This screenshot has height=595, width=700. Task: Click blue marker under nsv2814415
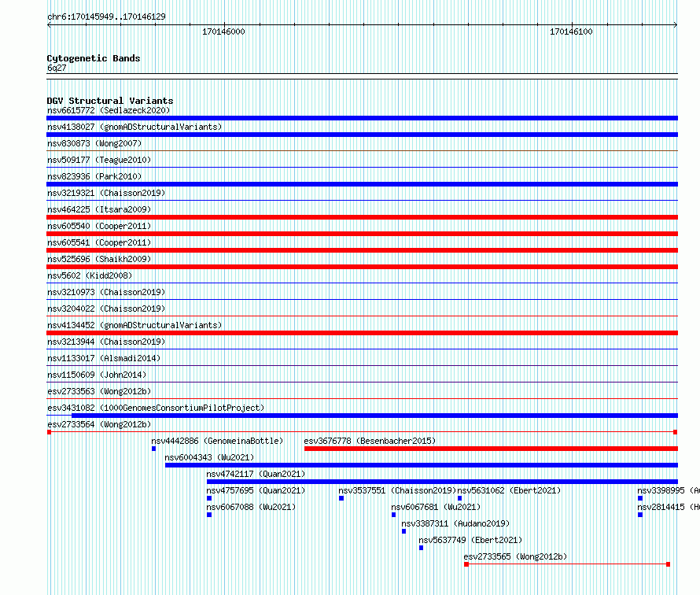(640, 515)
